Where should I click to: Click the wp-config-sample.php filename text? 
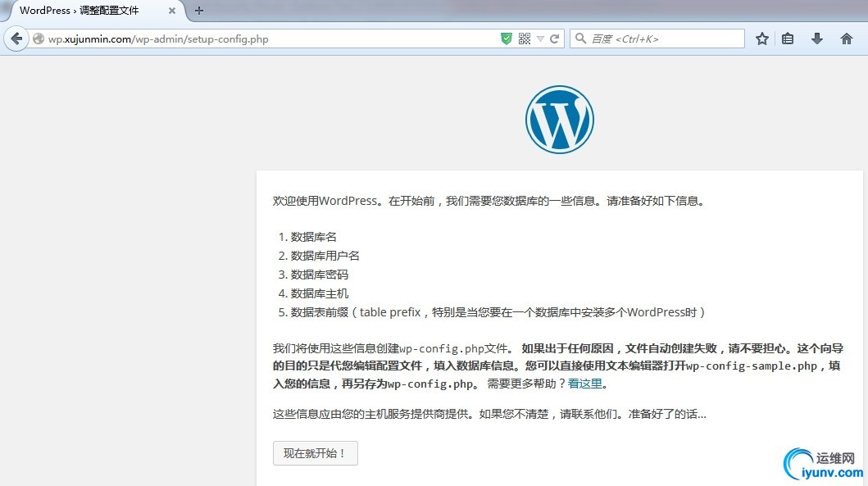coord(752,366)
